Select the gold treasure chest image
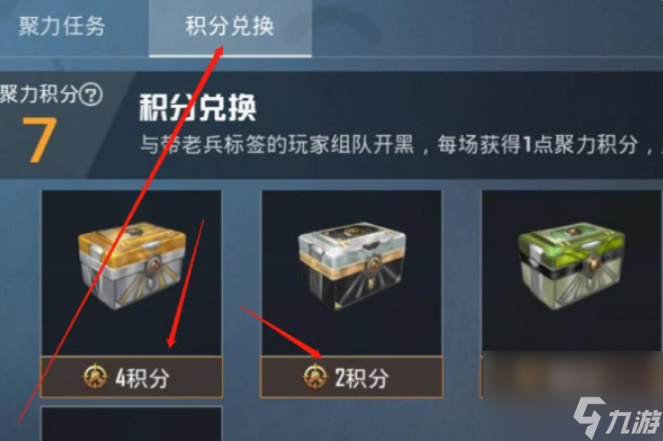This screenshot has width=663, height=441. [132, 266]
